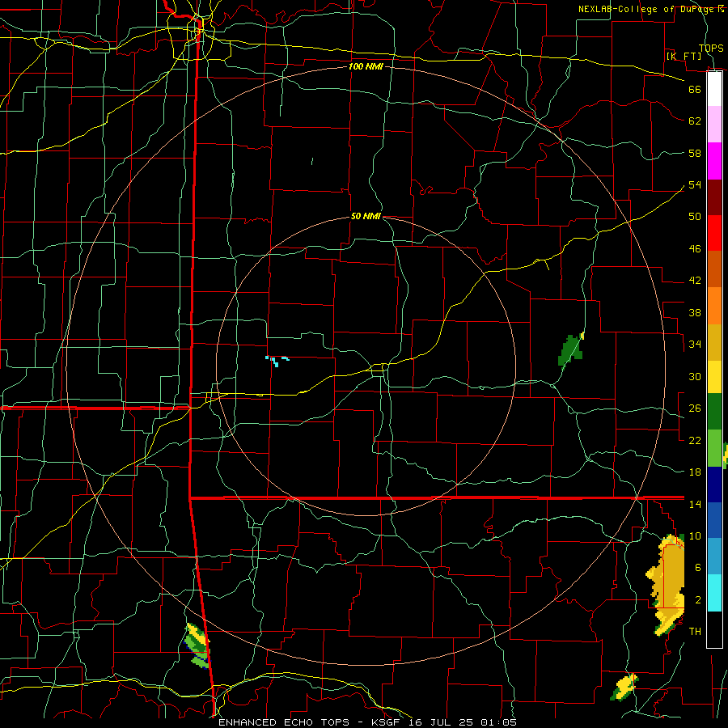Click the 50 NMI range ring label
Viewport: 728px width, 728px height.
coord(366,216)
